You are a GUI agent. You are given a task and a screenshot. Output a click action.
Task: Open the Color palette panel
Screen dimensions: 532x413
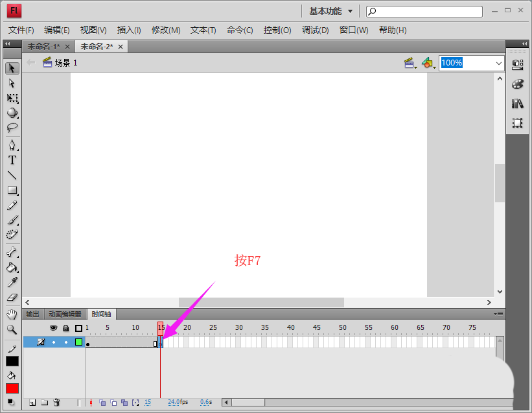tap(517, 84)
